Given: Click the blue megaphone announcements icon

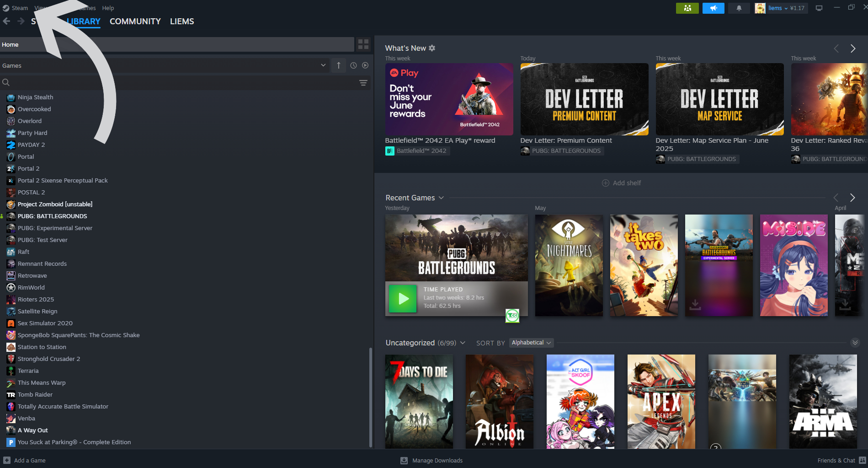Looking at the screenshot, I should [x=713, y=8].
